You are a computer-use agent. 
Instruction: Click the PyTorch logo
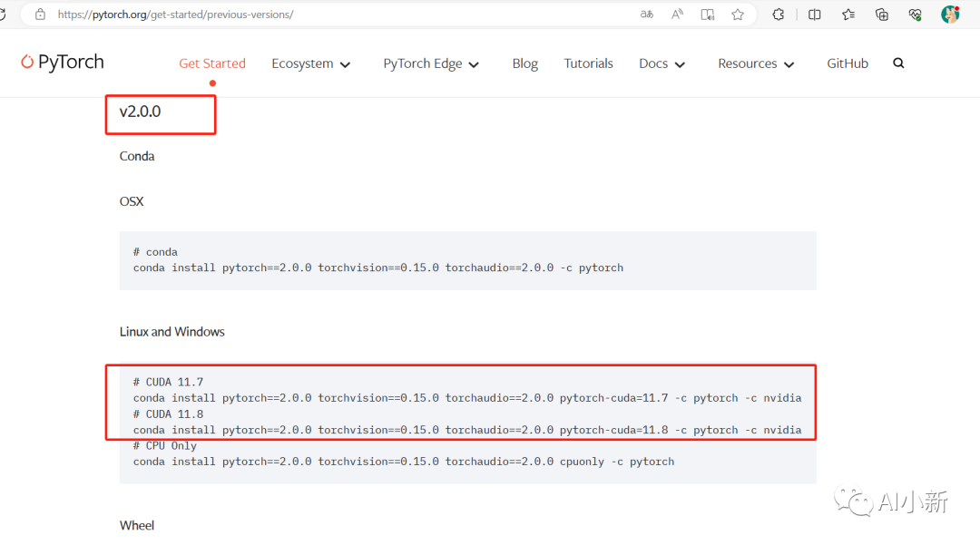(62, 62)
